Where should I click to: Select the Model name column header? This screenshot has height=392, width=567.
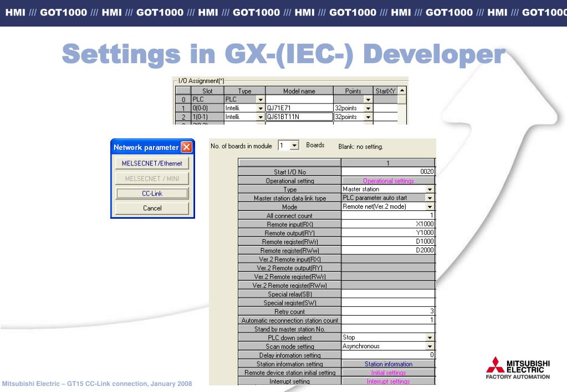299,91
